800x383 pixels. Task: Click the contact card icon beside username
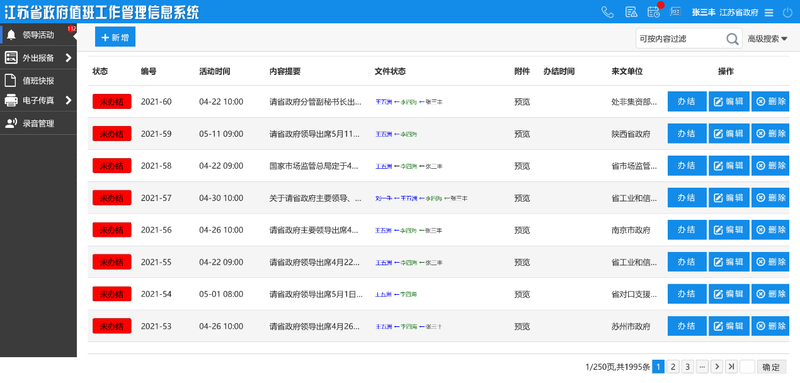coord(676,12)
